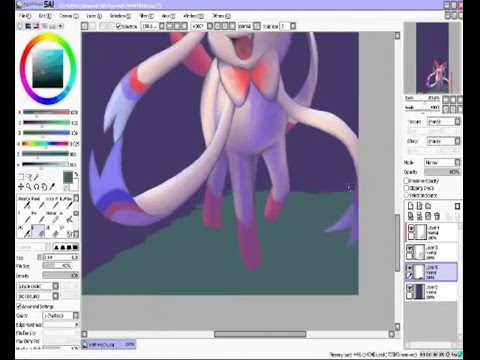Open the Selection menu
480x360 pixels.
coord(120,16)
